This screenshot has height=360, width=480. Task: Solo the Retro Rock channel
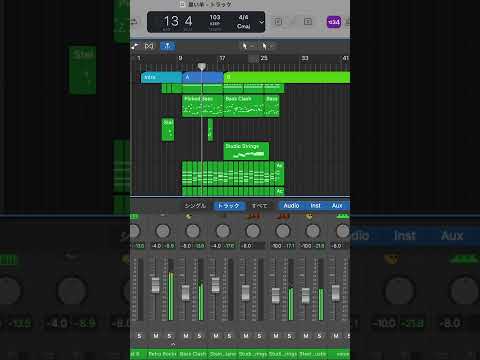pyautogui.click(x=169, y=336)
